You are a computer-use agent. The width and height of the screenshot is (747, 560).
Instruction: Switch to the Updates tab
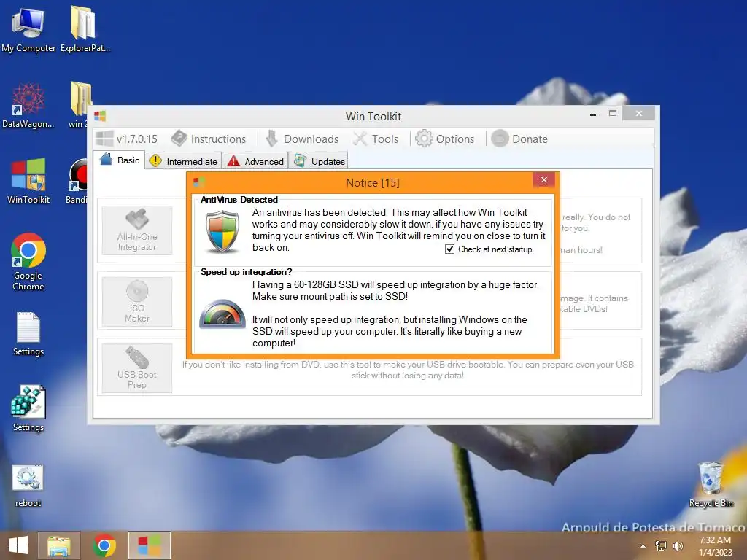(x=318, y=161)
